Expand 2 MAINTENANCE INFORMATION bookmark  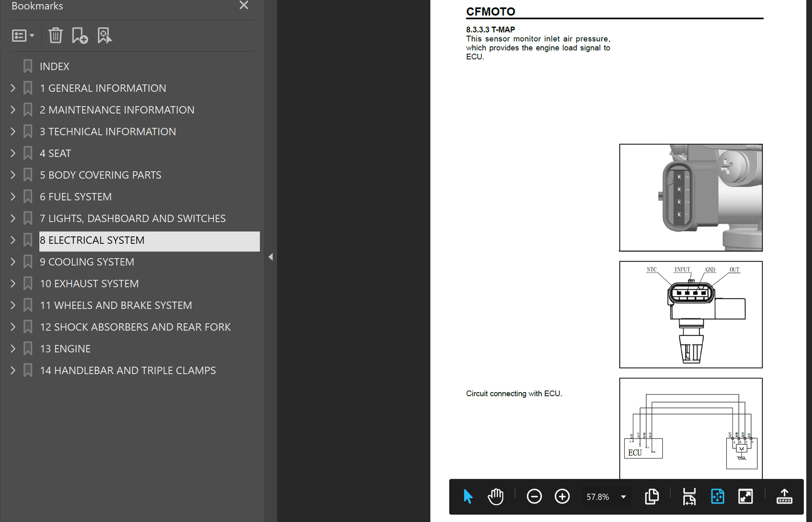[x=13, y=110]
